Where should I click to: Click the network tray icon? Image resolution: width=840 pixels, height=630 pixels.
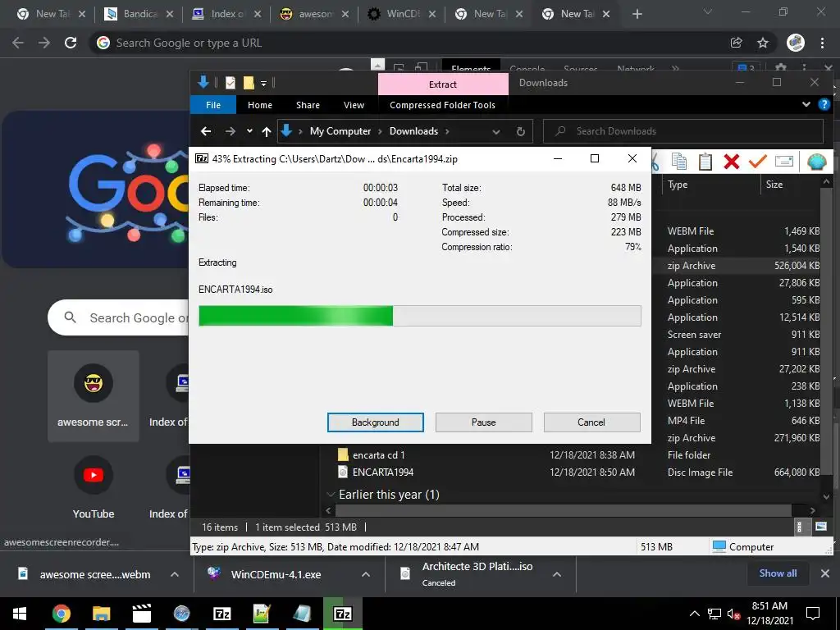(x=714, y=614)
